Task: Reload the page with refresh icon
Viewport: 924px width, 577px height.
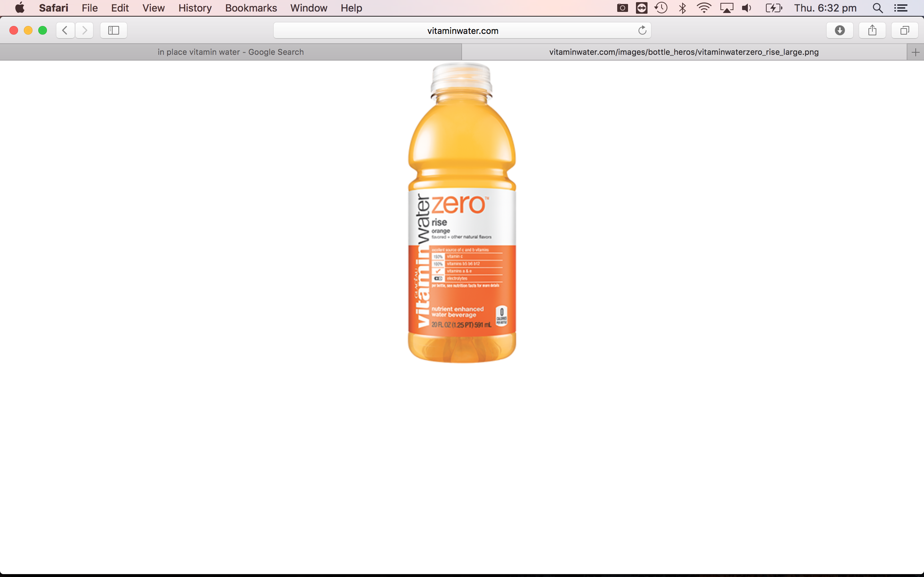Action: [642, 31]
